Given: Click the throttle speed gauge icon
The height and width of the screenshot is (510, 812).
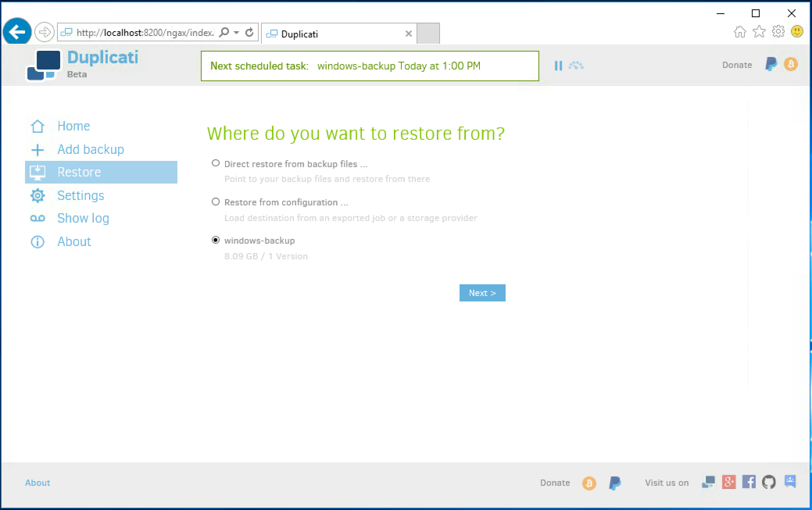Looking at the screenshot, I should click(x=576, y=66).
